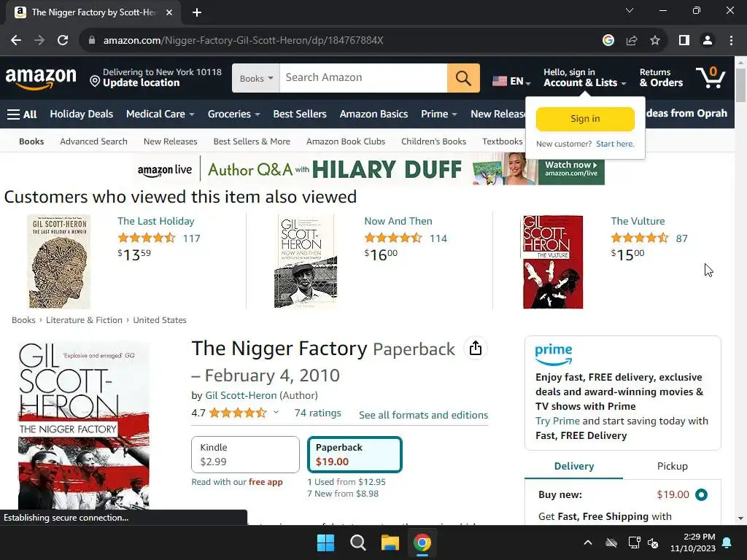
Task: Open the Best Sellers menu item
Action: [300, 114]
